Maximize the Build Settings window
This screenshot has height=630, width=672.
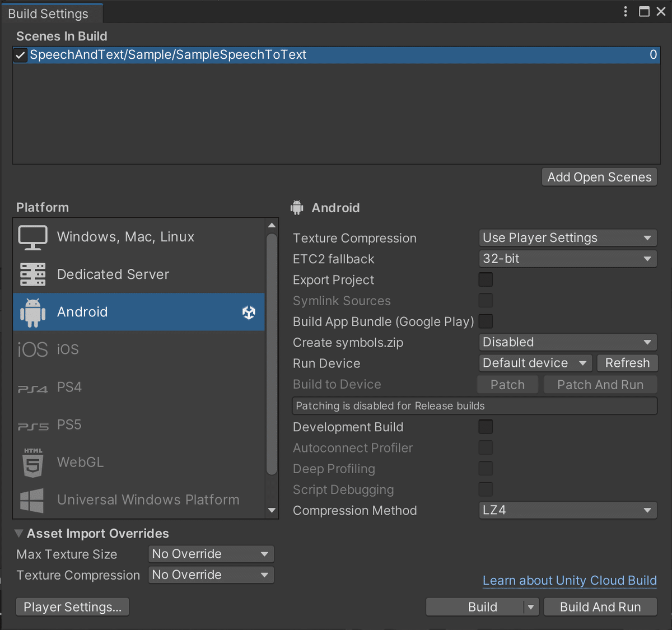[645, 12]
